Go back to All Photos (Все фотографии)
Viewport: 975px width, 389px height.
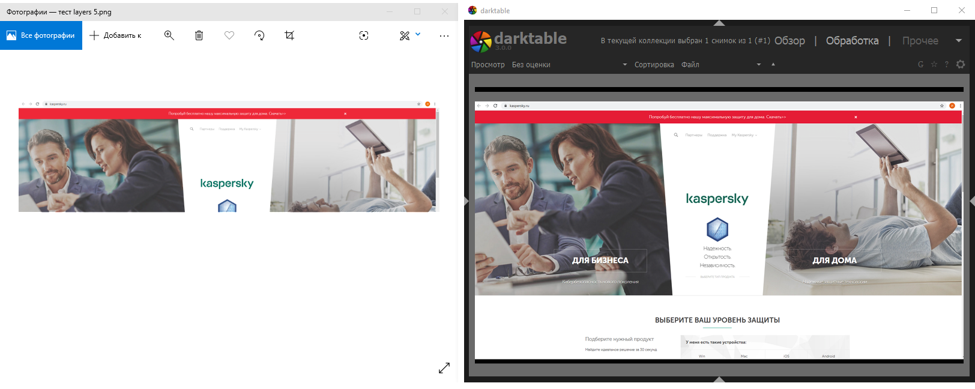(41, 35)
